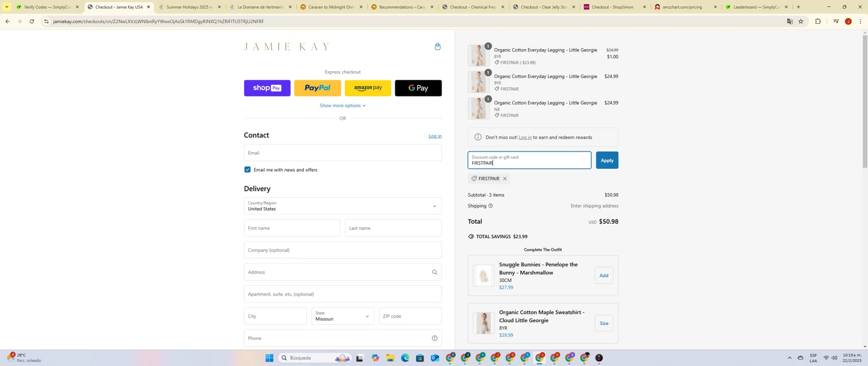Click the phone help question-mark icon
Viewport: 868px width, 366px height.
point(435,338)
